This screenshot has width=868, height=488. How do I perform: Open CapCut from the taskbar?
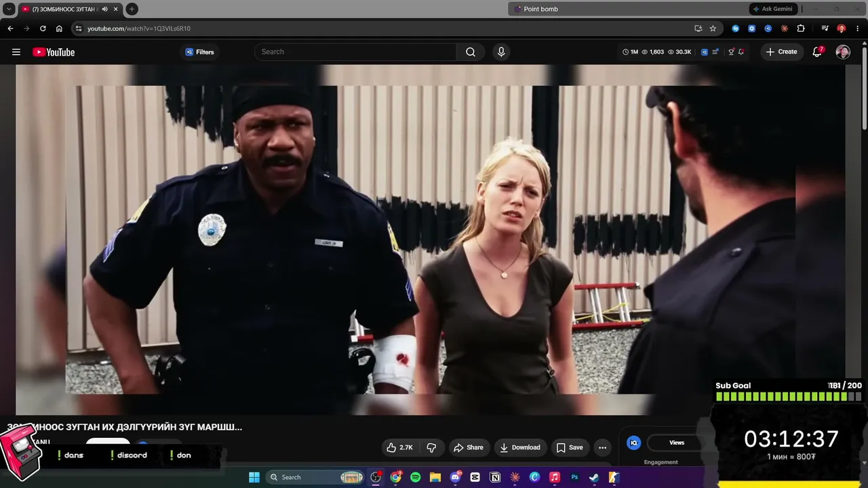(475, 477)
